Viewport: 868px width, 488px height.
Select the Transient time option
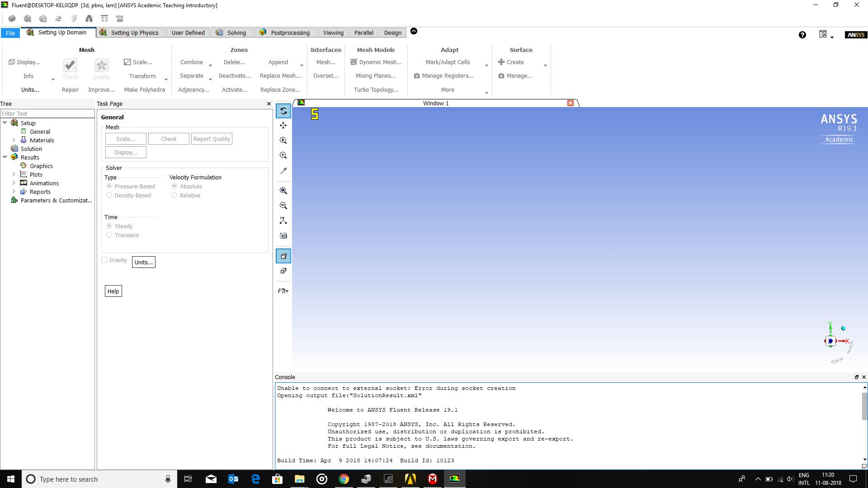coord(109,235)
